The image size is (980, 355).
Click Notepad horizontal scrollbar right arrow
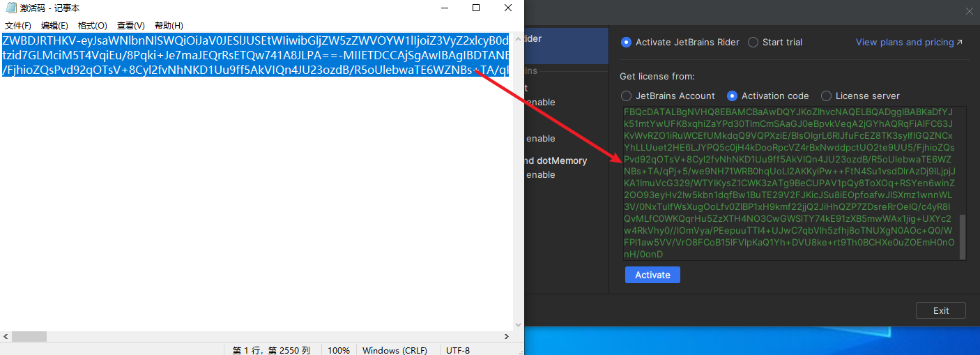pyautogui.click(x=507, y=337)
